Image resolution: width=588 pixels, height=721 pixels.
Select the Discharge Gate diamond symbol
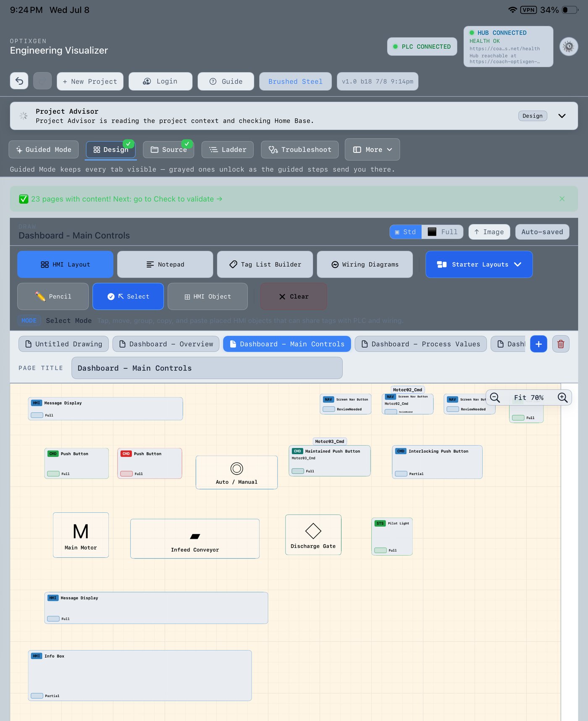[313, 535]
